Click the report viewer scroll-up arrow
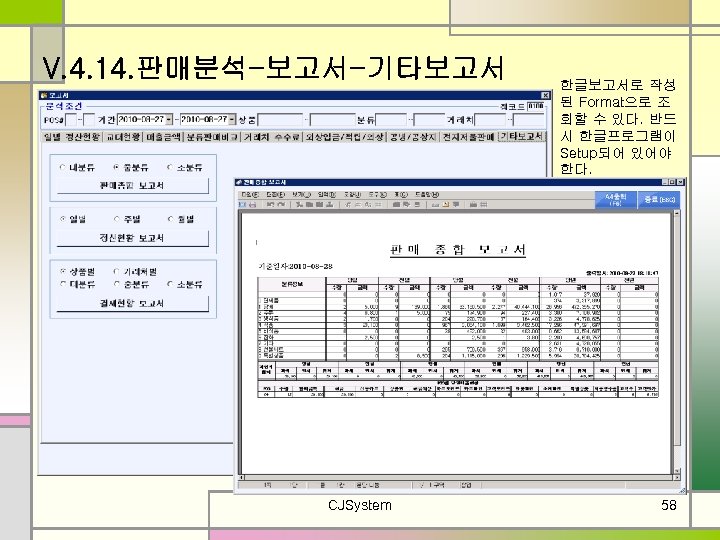Screen dimensions: 720x540 point(676,214)
